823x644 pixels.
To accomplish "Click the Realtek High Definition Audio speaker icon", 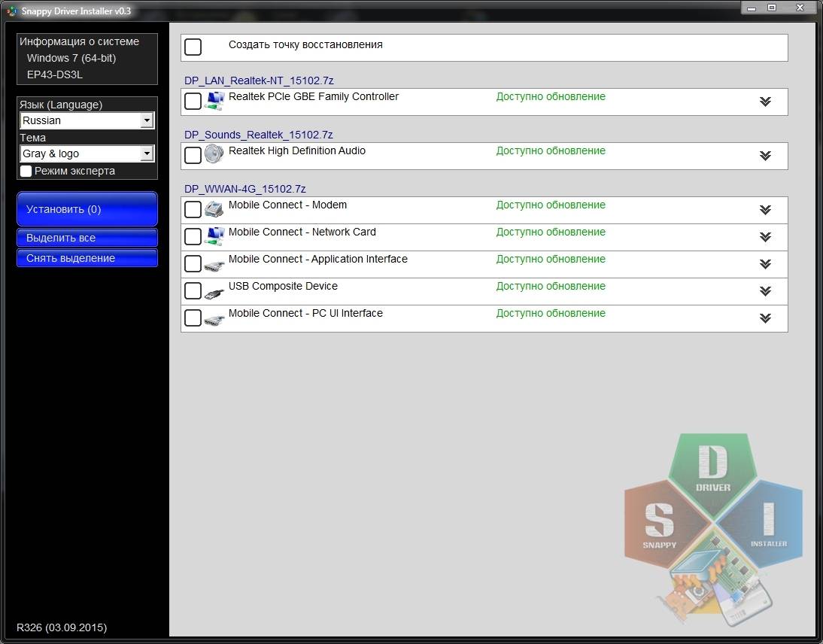I will point(214,154).
